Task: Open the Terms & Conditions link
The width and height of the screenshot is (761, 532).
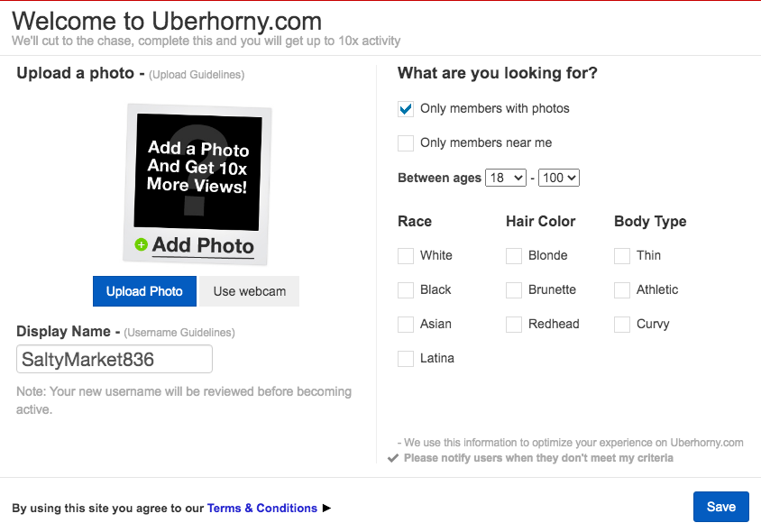Action: (262, 509)
